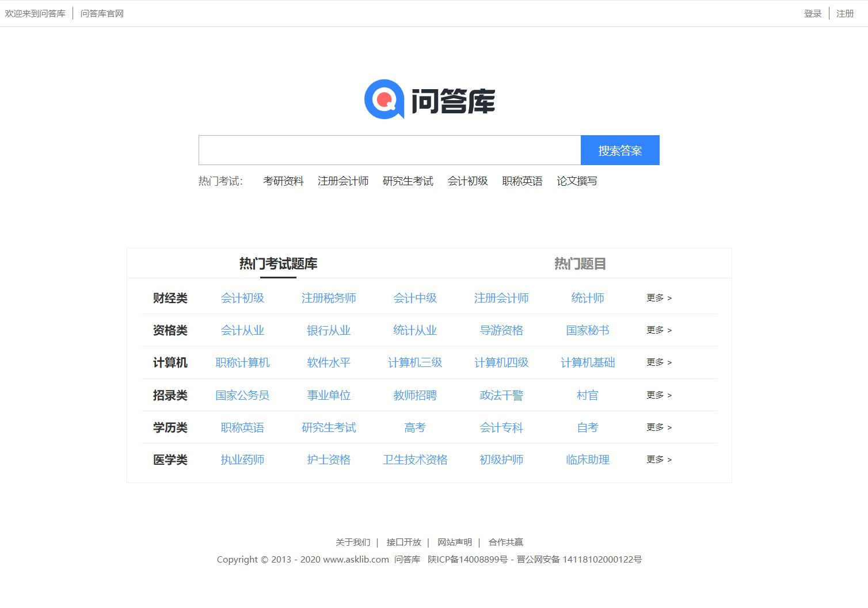Focus the main search input box
This screenshot has width=868, height=608.
click(390, 150)
